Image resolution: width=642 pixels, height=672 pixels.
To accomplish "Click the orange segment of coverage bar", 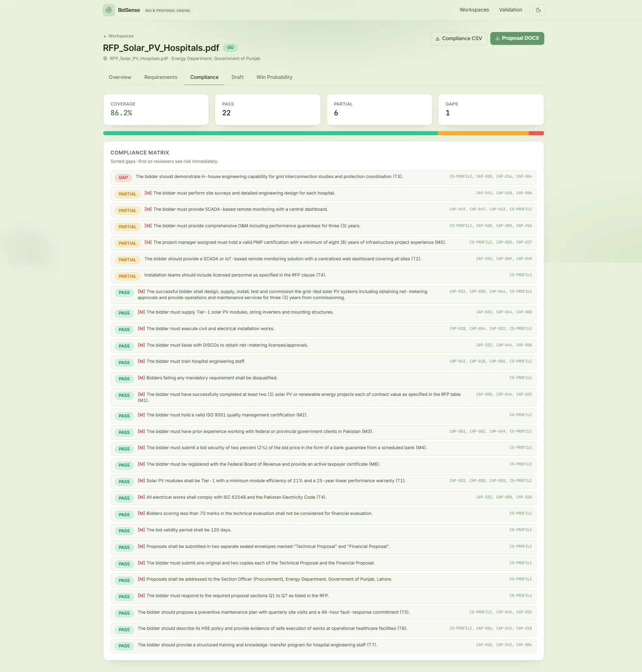I will coord(483,133).
